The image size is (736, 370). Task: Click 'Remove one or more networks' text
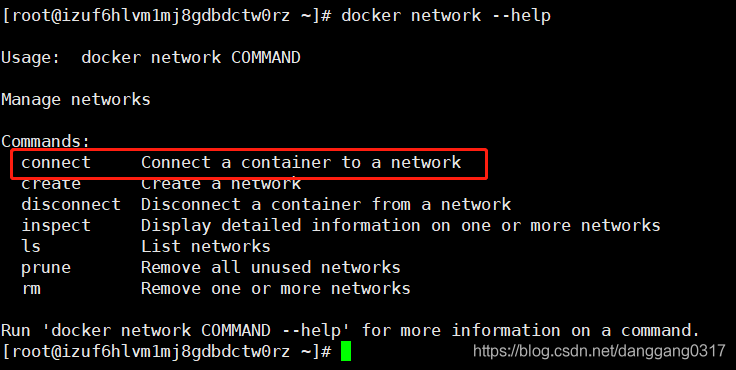pyautogui.click(x=276, y=288)
